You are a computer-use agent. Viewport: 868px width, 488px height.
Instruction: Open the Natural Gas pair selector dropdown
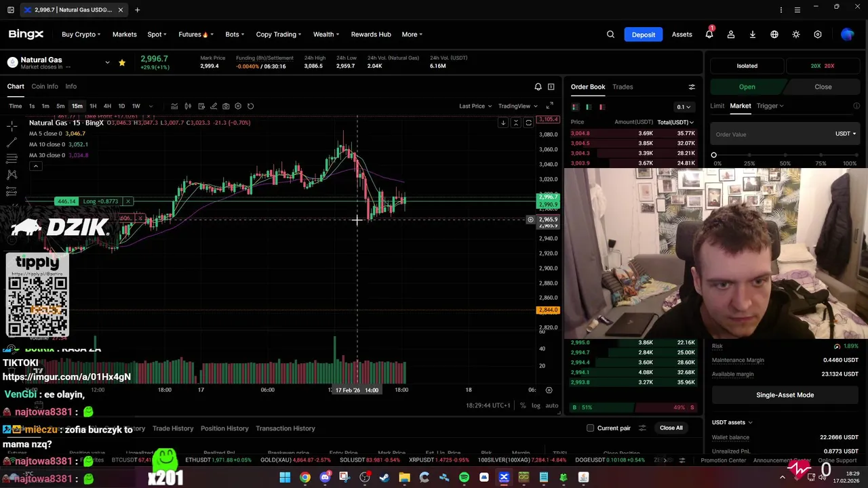(x=107, y=62)
